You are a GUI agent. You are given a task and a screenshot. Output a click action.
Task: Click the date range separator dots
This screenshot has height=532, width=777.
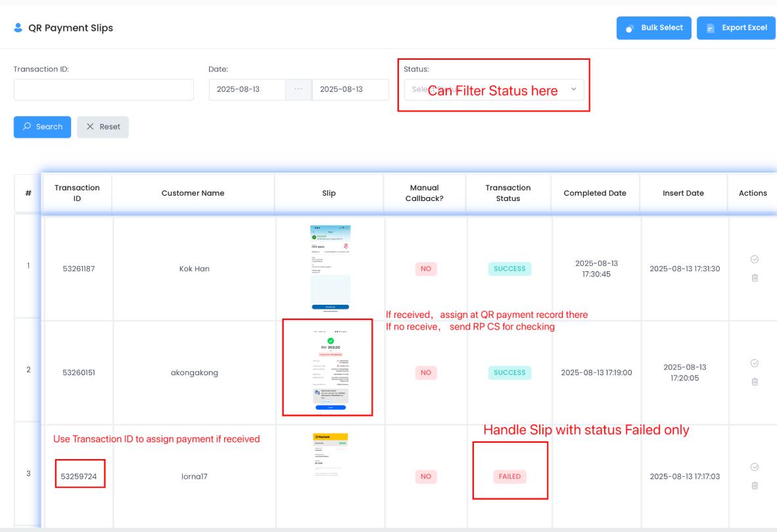tap(298, 90)
